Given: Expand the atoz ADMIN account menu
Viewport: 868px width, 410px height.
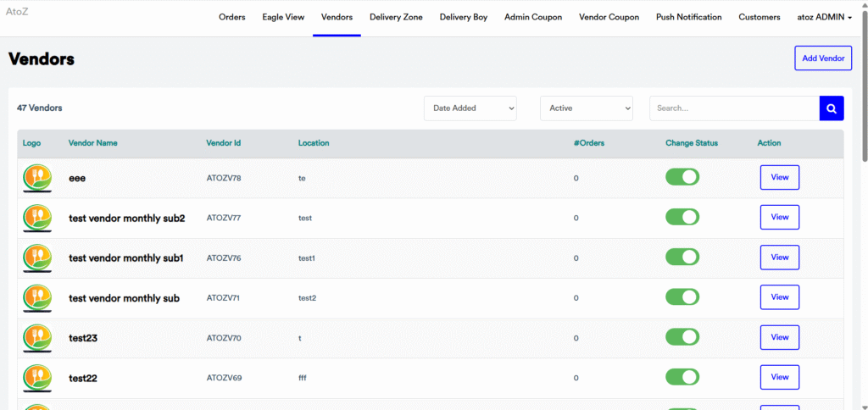Looking at the screenshot, I should pyautogui.click(x=824, y=17).
